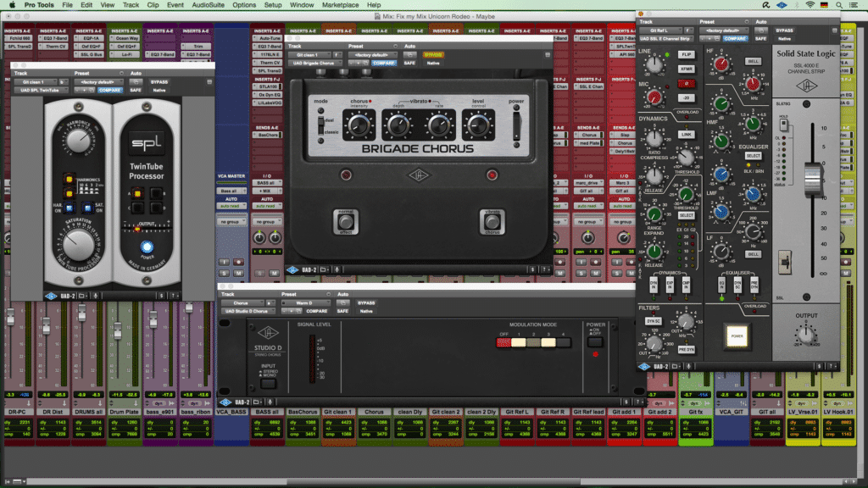Open the UAD Studio D Chorus plugin selector
This screenshot has height=488, width=868.
click(247, 311)
